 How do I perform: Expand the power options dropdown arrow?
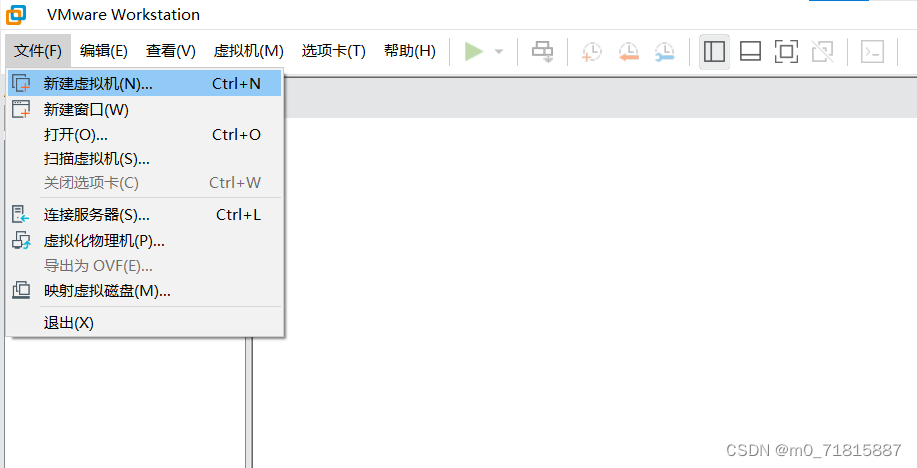(x=499, y=51)
